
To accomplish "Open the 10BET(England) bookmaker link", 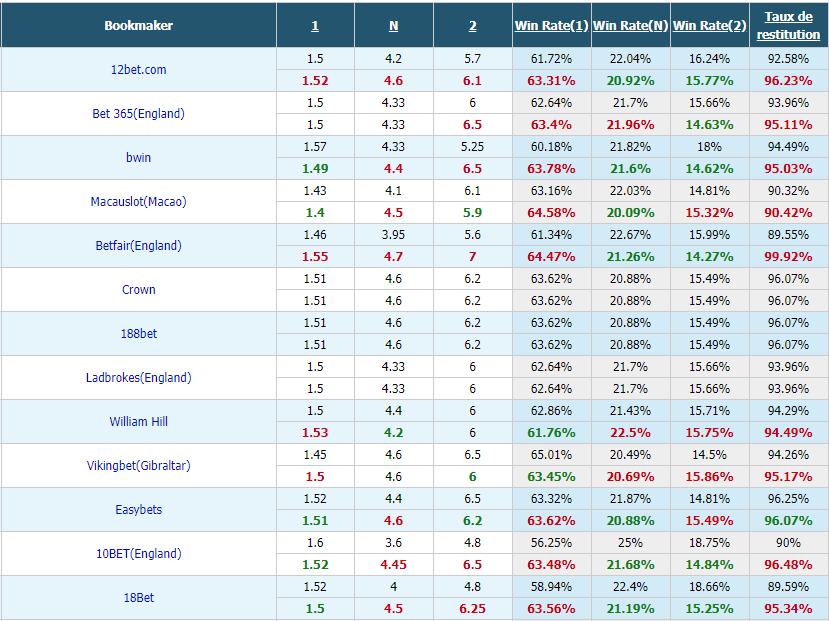I will point(139,553).
